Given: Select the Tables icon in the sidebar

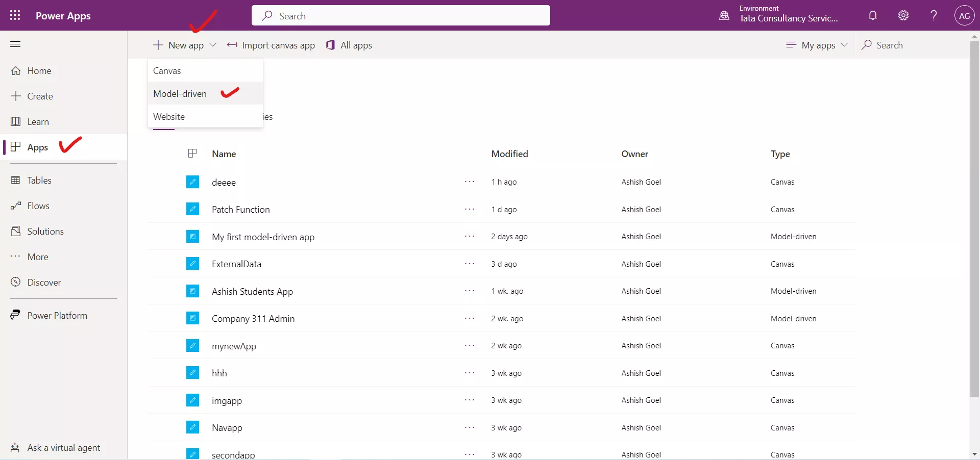Looking at the screenshot, I should [x=16, y=180].
